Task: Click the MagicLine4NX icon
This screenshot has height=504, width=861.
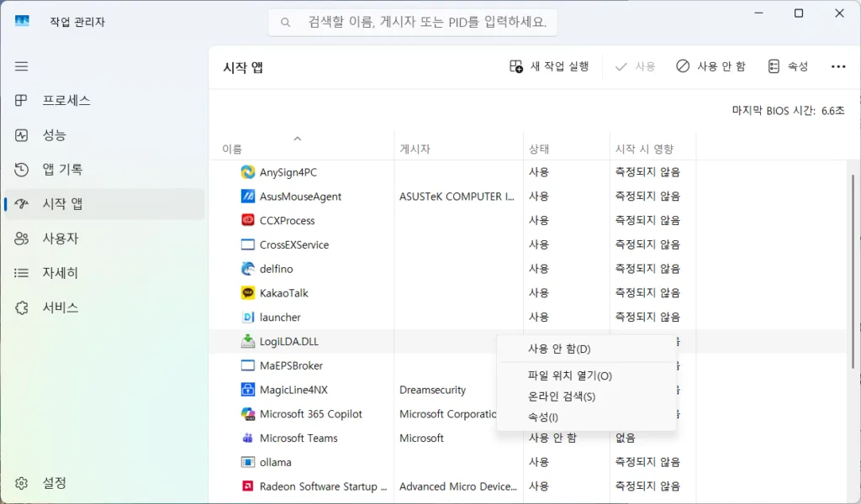Action: click(x=248, y=390)
